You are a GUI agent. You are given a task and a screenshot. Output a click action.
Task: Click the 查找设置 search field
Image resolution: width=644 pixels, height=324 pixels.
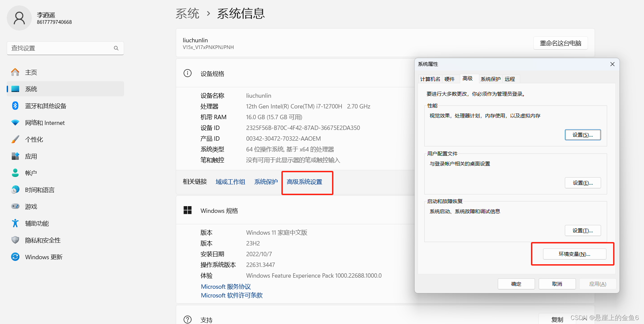pyautogui.click(x=65, y=48)
